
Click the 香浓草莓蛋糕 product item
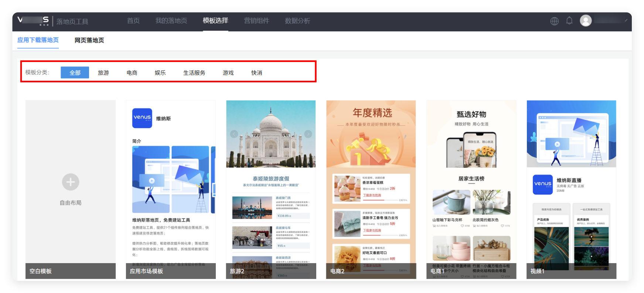371,189
